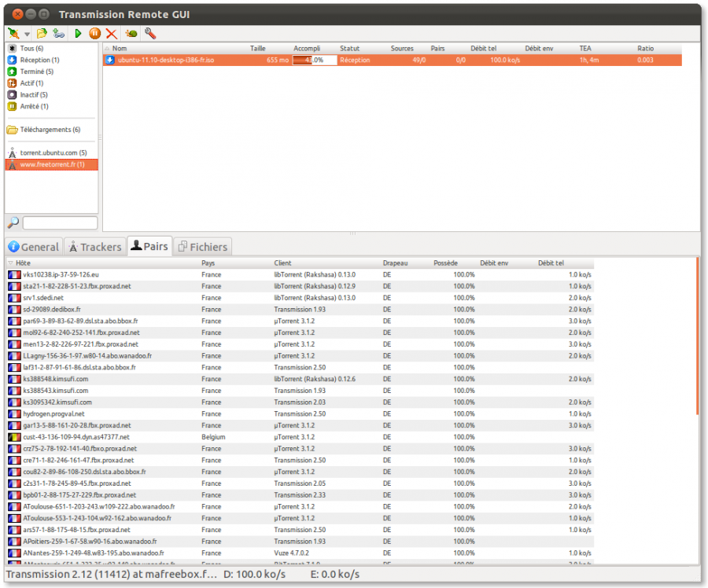This screenshot has height=588, width=708.
Task: Click the magnifier search icon
Action: [x=13, y=222]
